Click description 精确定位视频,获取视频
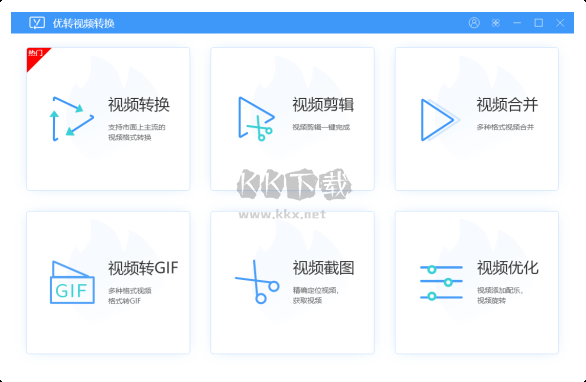586x382 pixels. pyautogui.click(x=315, y=295)
